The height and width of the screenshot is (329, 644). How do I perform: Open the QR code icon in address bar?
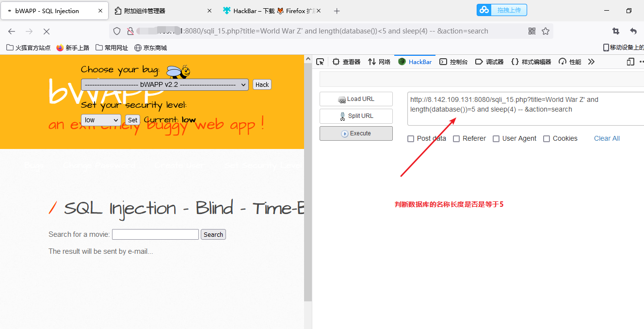click(532, 31)
